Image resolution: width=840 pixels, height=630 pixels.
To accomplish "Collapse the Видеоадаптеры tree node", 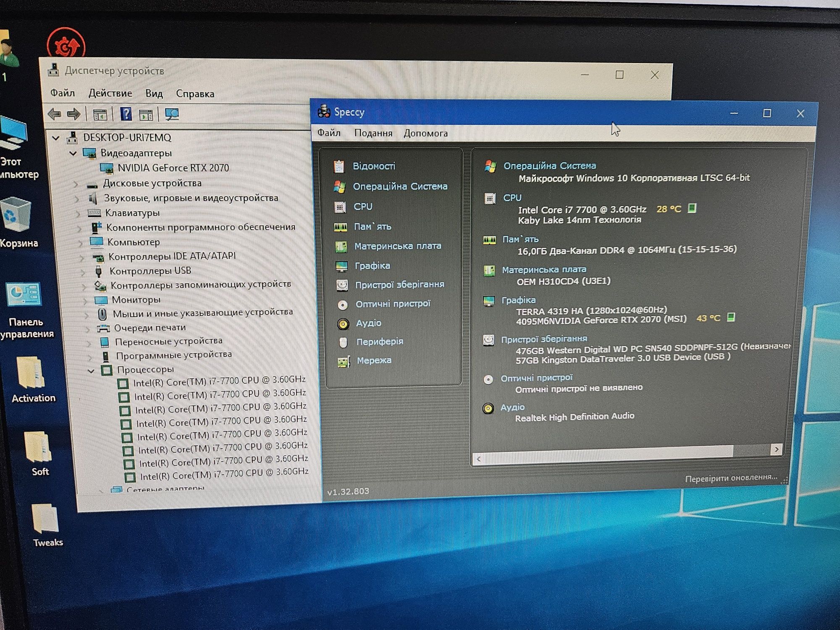I will [x=73, y=153].
